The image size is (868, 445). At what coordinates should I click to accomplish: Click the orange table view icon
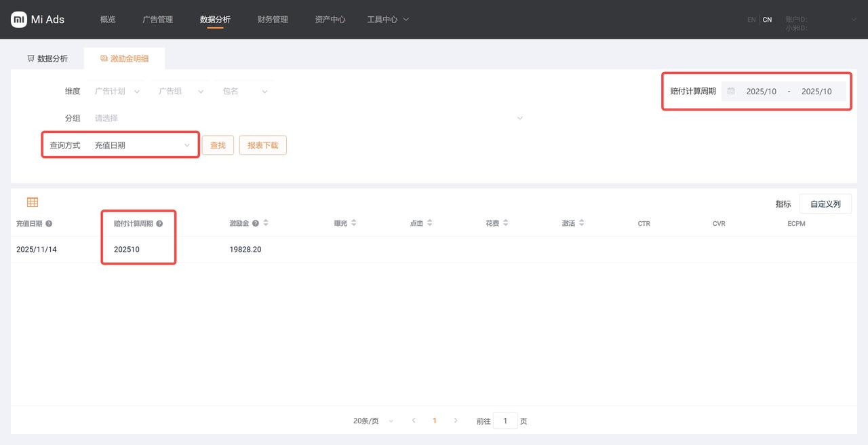(x=33, y=202)
